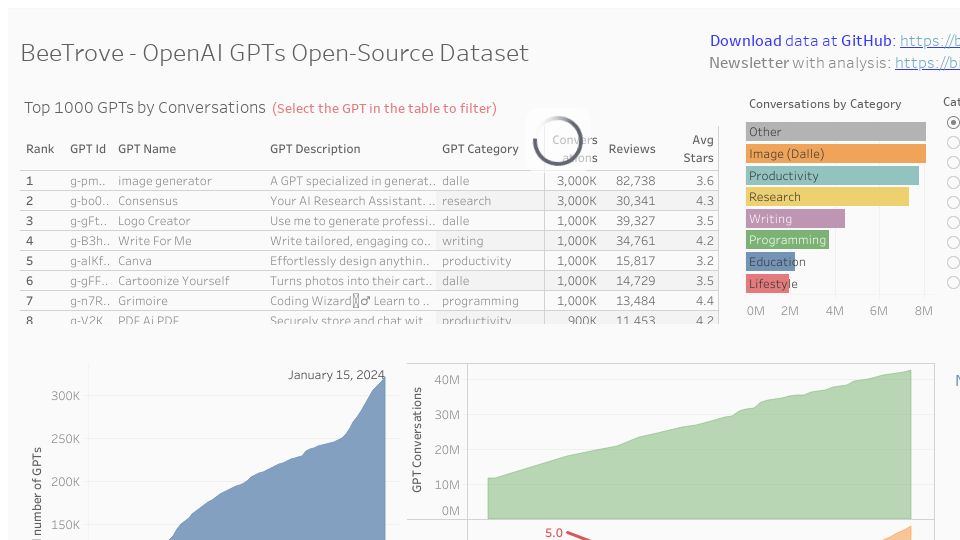The image size is (960, 540).
Task: Click the 'g-n7R..' GPT Id cell
Action: [x=90, y=301]
